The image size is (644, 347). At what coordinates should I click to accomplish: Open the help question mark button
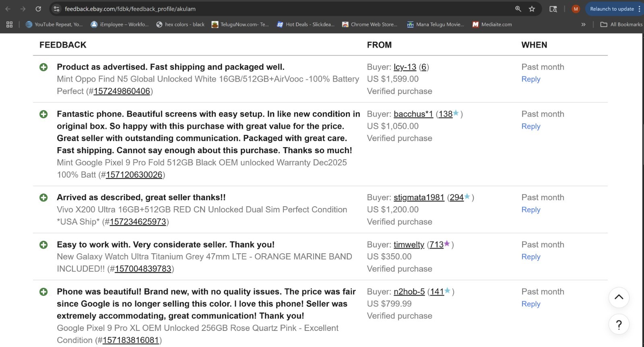coord(619,324)
